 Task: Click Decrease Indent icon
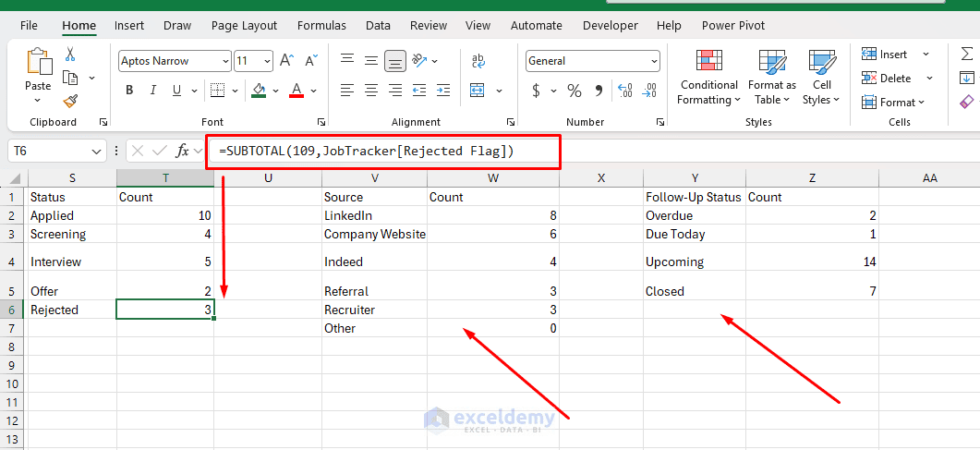point(419,91)
